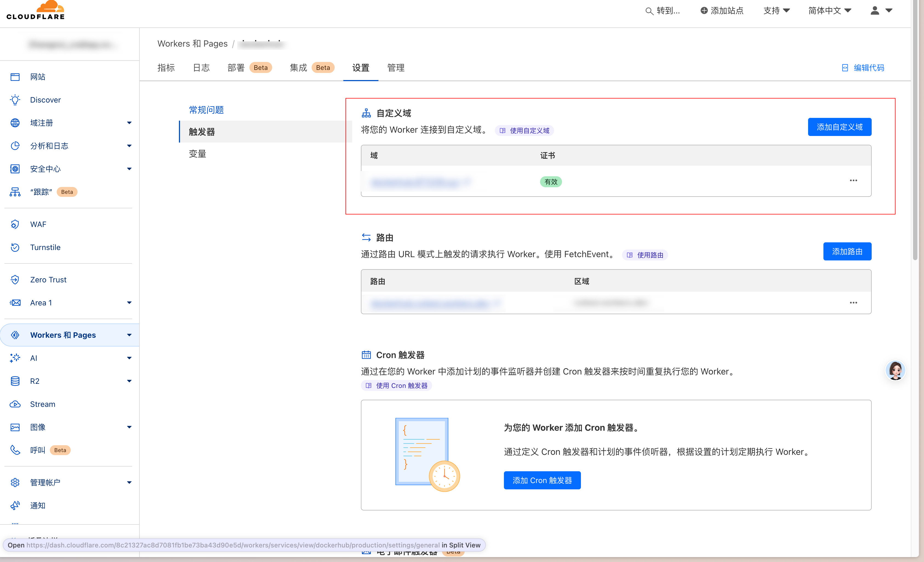Click the 跟踪 network icon

click(15, 192)
